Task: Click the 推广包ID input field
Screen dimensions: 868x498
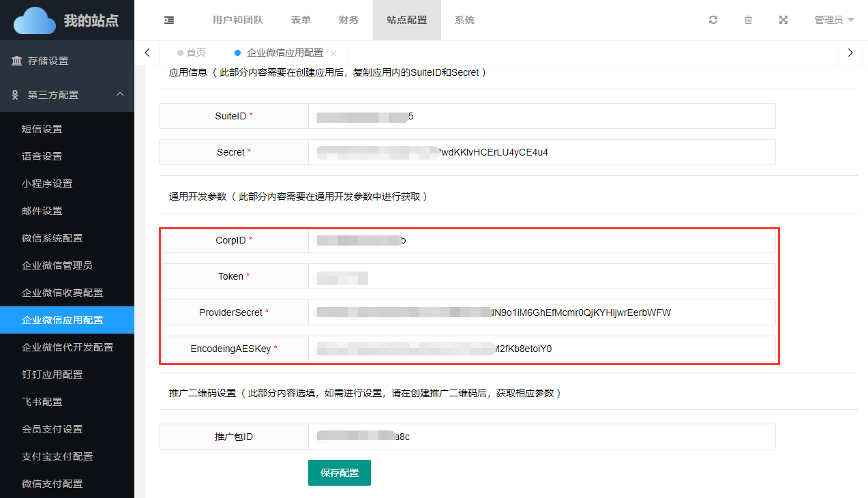Action: click(x=541, y=437)
